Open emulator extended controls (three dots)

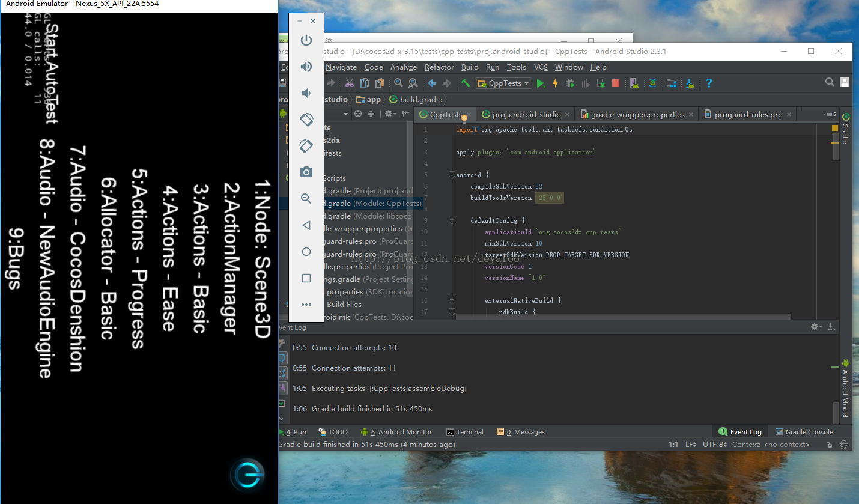(306, 305)
